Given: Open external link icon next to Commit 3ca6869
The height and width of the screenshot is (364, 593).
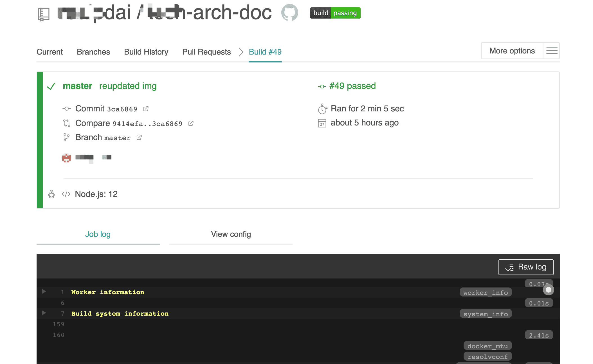Looking at the screenshot, I should 146,109.
